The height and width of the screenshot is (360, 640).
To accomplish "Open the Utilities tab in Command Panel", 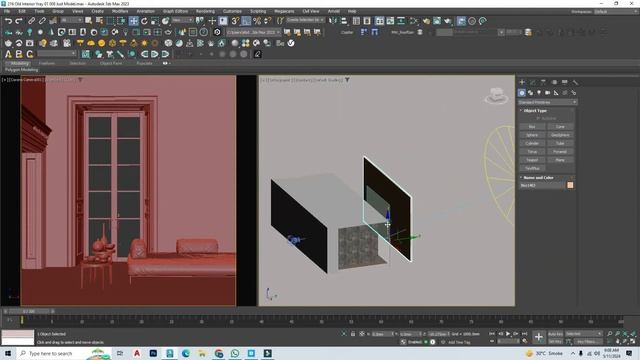I will coord(575,82).
